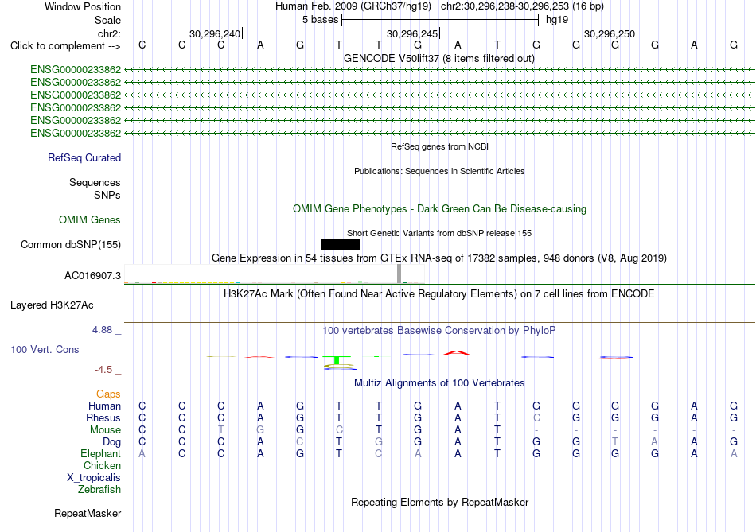Select the Rhesus species row label
Image resolution: width=756 pixels, height=532 pixels.
(103, 417)
